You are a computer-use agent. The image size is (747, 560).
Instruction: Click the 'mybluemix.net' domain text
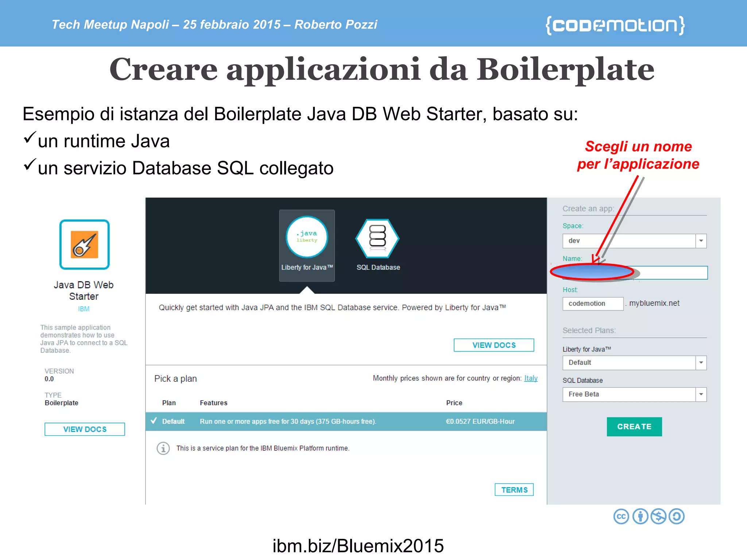(654, 303)
